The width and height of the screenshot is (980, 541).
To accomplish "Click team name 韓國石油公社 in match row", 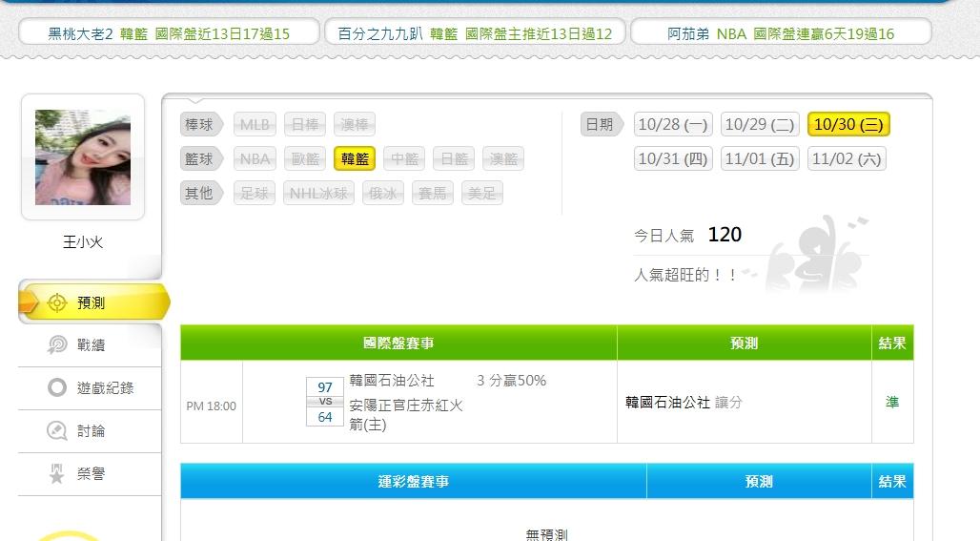I will point(392,381).
